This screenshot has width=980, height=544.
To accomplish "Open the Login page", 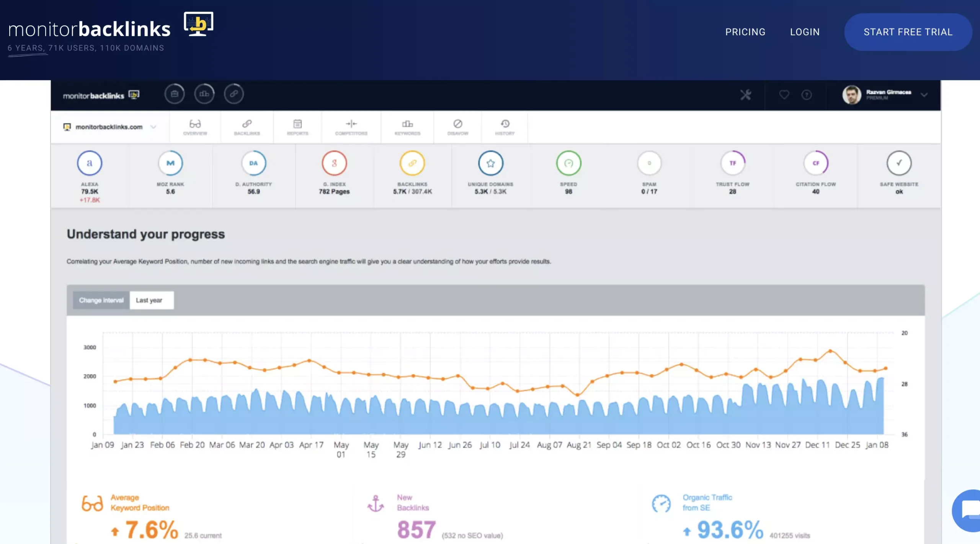I will click(x=805, y=32).
